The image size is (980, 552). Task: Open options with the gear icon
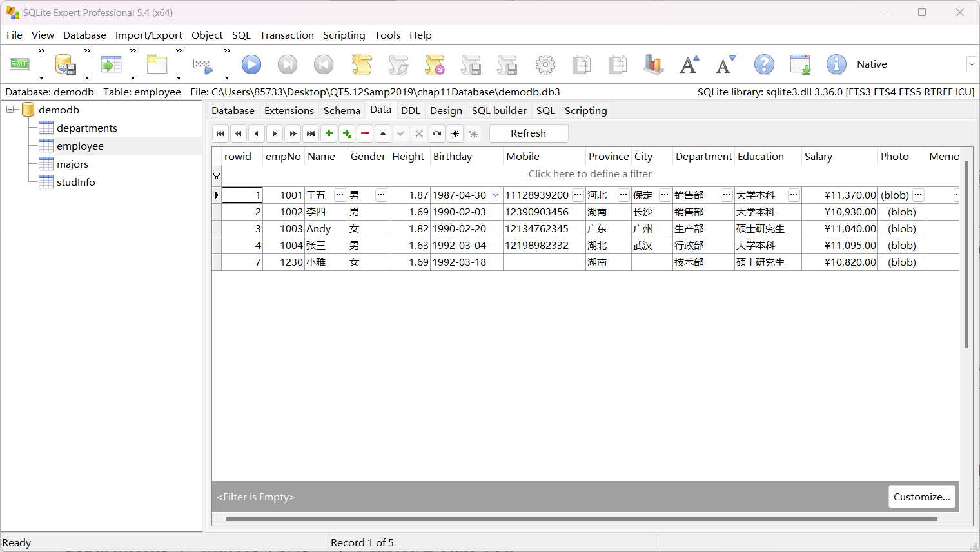(545, 64)
